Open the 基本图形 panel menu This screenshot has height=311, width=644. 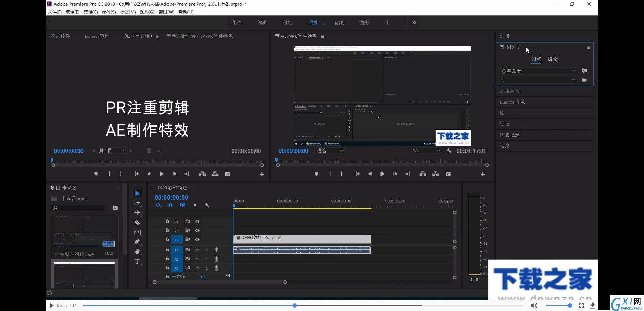(588, 47)
